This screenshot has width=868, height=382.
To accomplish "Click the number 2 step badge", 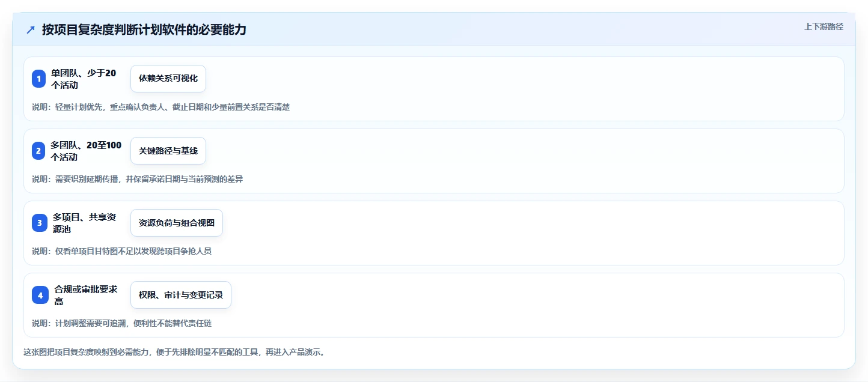I will 39,151.
